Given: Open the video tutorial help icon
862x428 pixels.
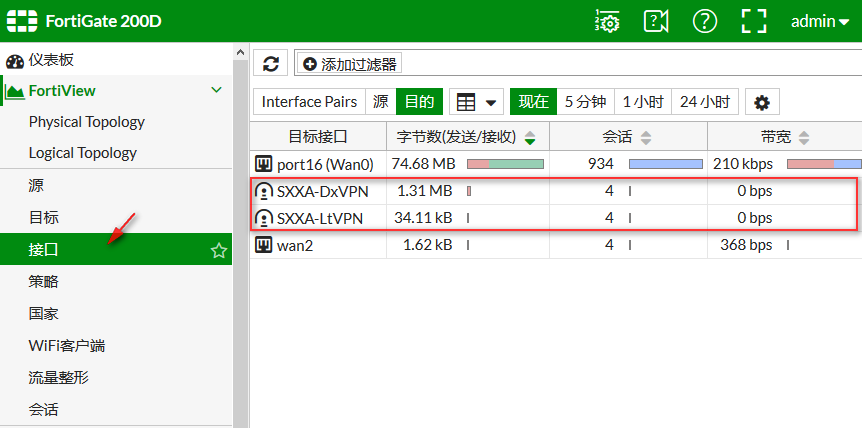Looking at the screenshot, I should point(656,21).
